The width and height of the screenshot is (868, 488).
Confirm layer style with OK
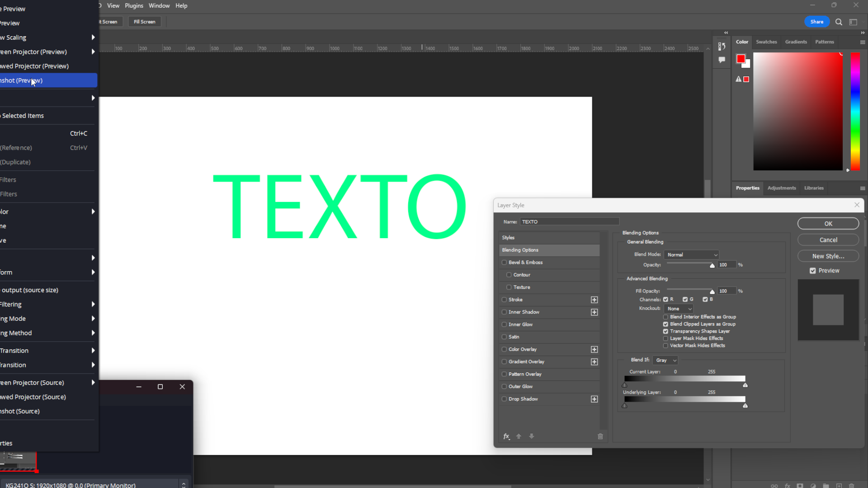[828, 223]
